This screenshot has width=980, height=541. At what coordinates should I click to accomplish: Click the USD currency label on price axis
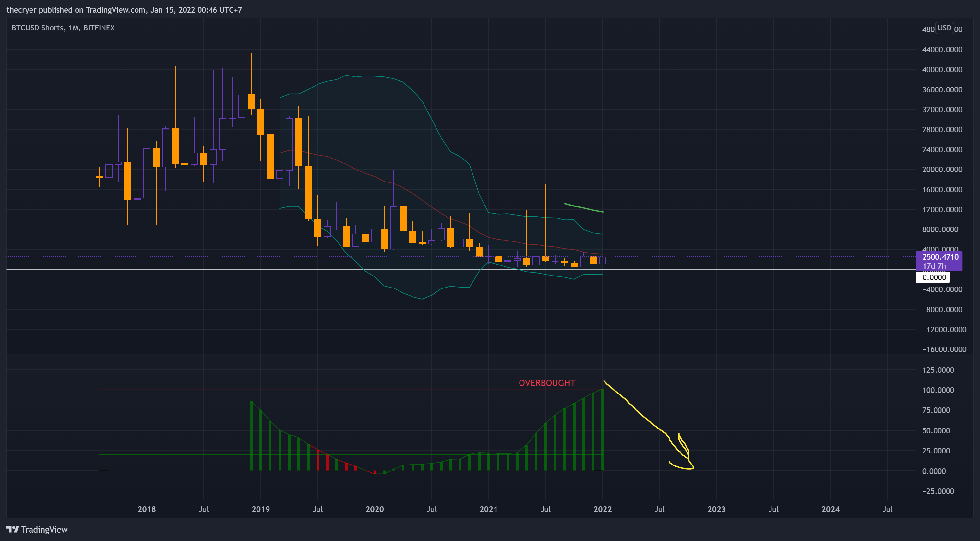944,28
